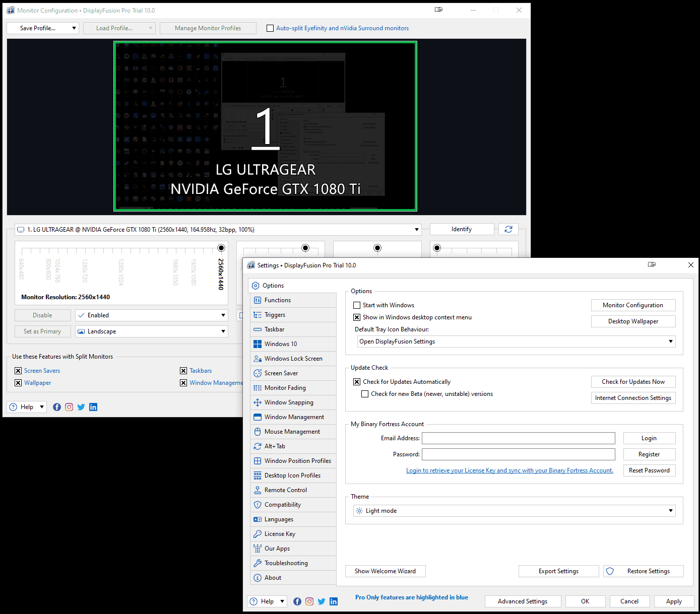
Task: Open the Default Tray Icon Behaviour dropdown
Action: tap(516, 342)
